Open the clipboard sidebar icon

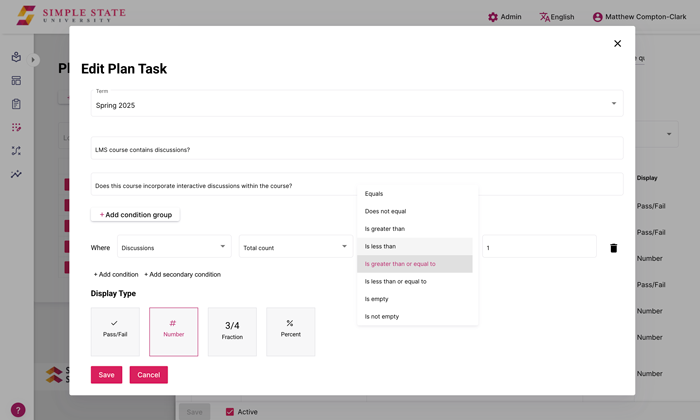[16, 104]
